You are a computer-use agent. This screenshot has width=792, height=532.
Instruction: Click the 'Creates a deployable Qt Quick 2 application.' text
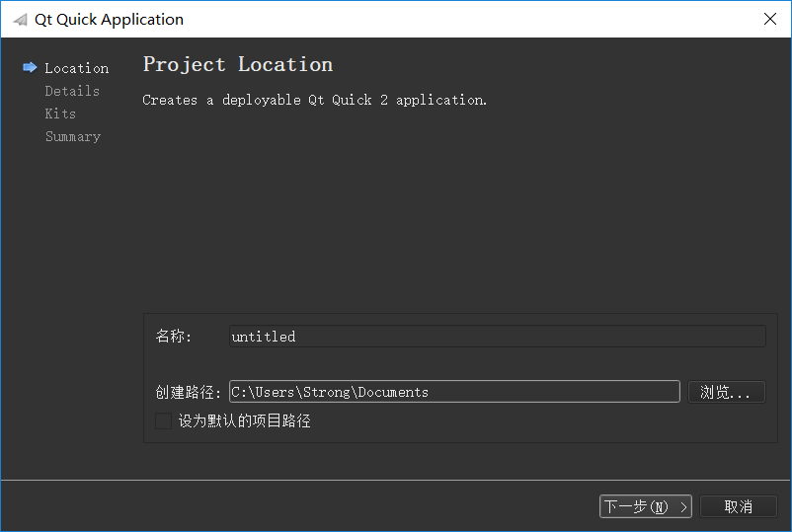315,100
